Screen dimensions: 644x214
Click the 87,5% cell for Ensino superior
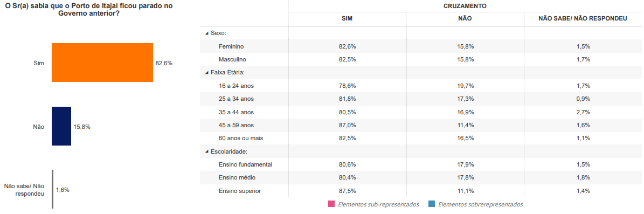(x=347, y=191)
